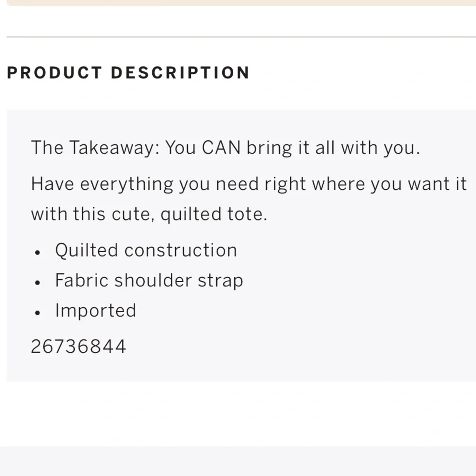Click the bullet dot beside Imported

click(38, 312)
